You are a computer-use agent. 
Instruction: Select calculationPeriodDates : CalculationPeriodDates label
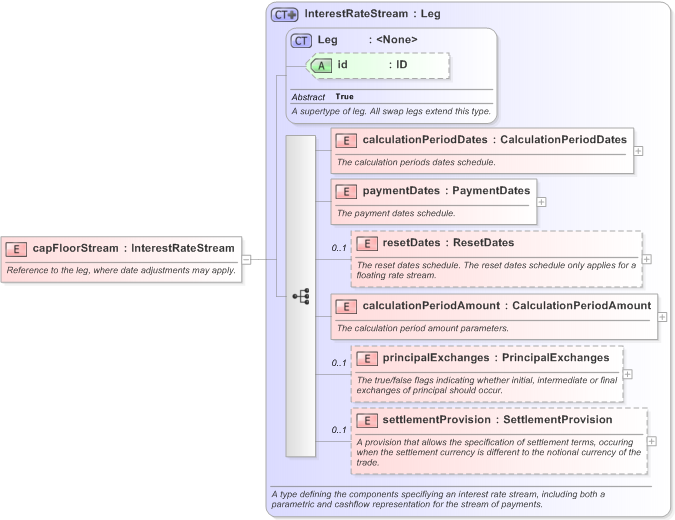pyautogui.click(x=495, y=140)
